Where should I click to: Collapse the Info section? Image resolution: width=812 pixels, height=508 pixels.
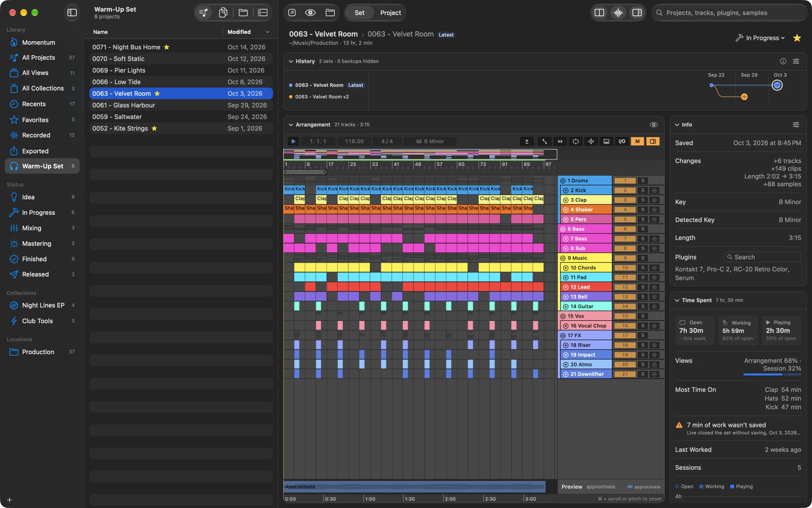677,125
